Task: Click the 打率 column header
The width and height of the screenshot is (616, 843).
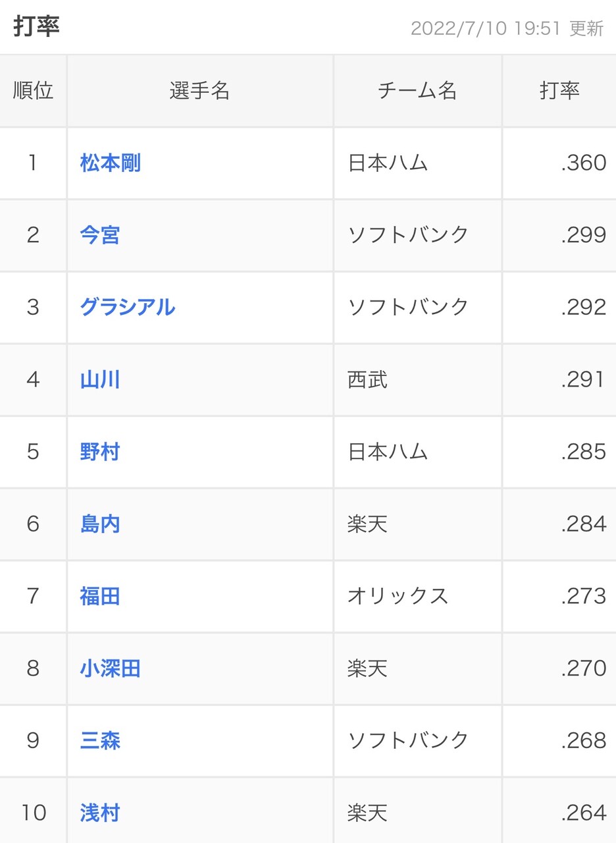Action: tap(559, 91)
